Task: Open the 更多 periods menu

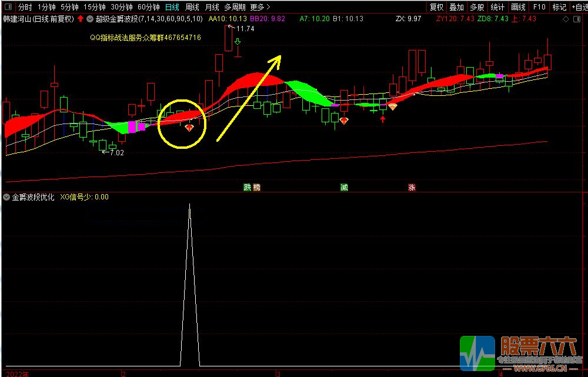Action: tap(259, 7)
